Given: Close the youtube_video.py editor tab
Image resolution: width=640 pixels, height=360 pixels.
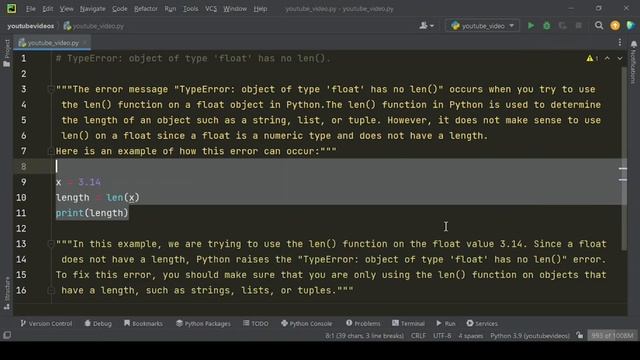Looking at the screenshot, I should (x=85, y=42).
